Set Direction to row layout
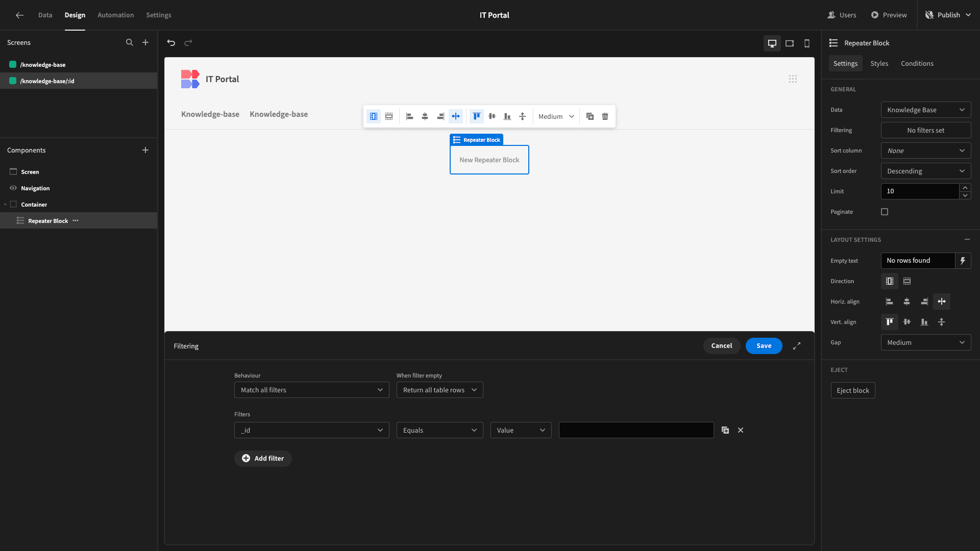980x551 pixels. pos(907,281)
